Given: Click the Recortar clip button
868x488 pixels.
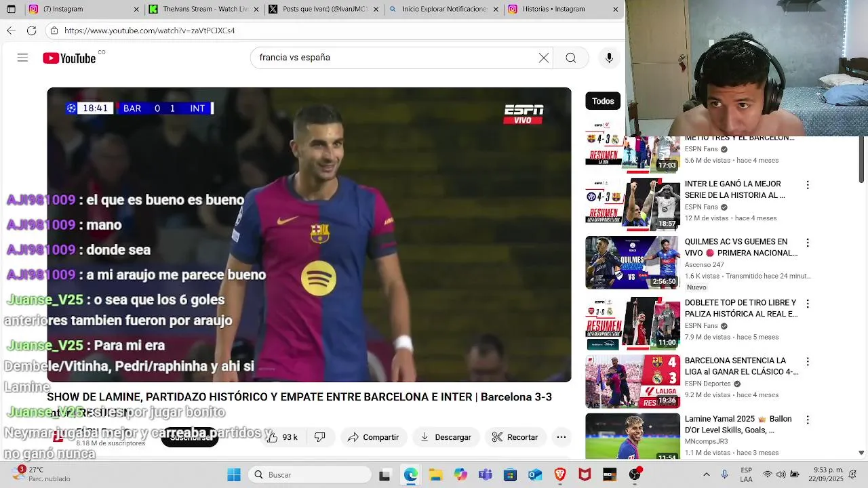Looking at the screenshot, I should [514, 437].
